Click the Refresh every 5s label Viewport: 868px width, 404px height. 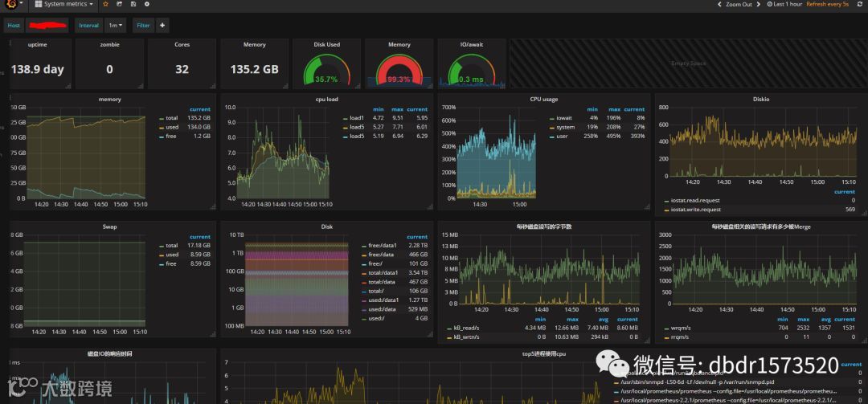pyautogui.click(x=827, y=5)
